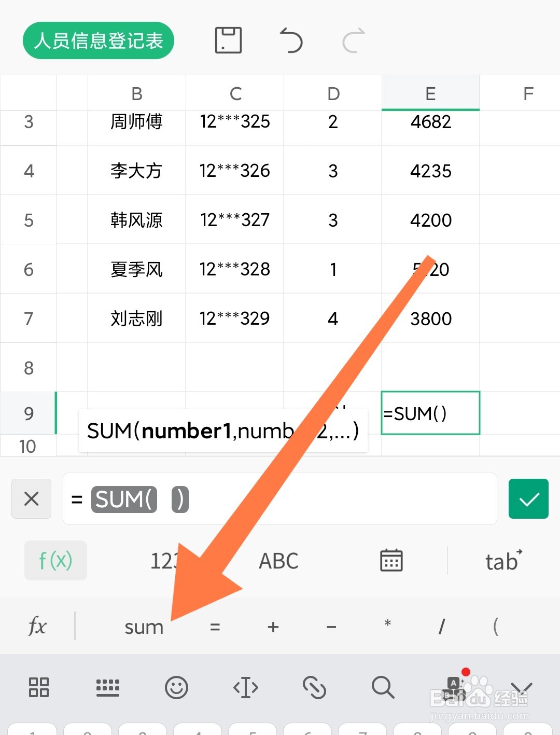Viewport: 560px width, 735px height.
Task: Select the f(x) function keyboard mode
Action: 55,560
